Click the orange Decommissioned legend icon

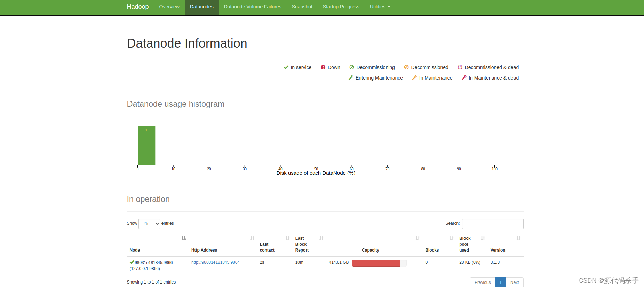click(x=406, y=67)
